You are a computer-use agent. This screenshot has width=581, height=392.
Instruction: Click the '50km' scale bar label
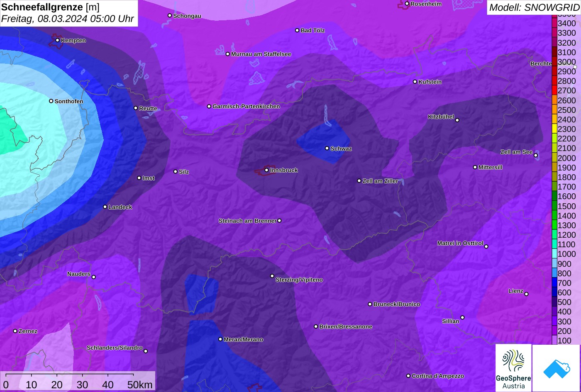[140, 385]
